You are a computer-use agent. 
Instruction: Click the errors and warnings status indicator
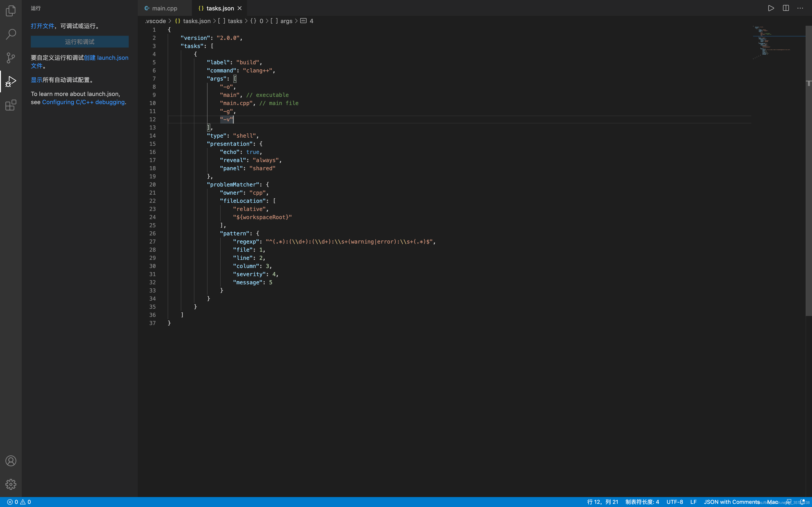[x=19, y=502]
